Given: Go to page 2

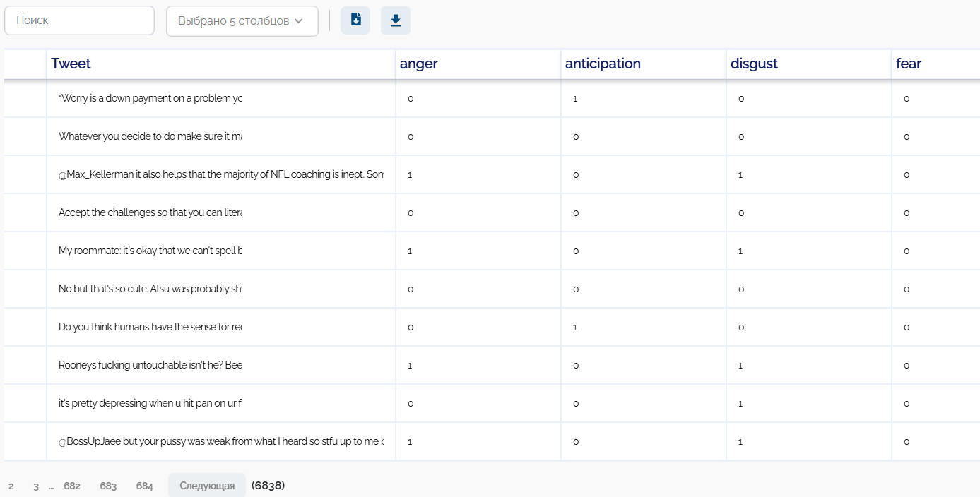Looking at the screenshot, I should (11, 486).
